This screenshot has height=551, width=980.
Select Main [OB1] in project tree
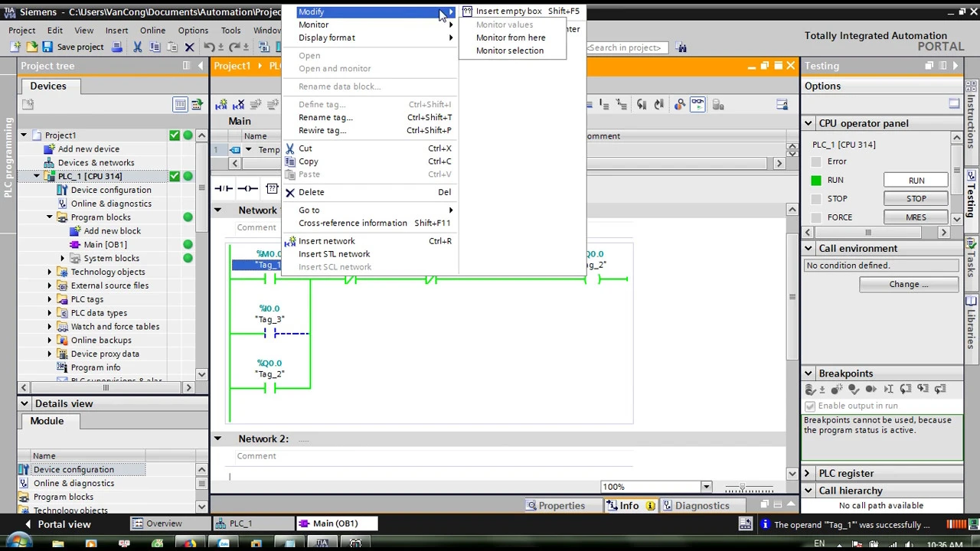click(x=105, y=244)
